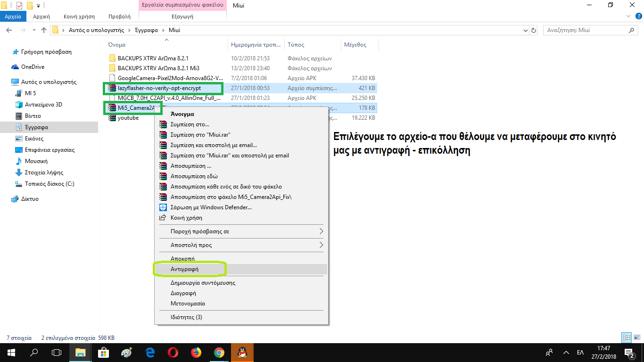Open the 'Προβολή' ribbon tab
The image size is (644, 362).
[x=119, y=16]
